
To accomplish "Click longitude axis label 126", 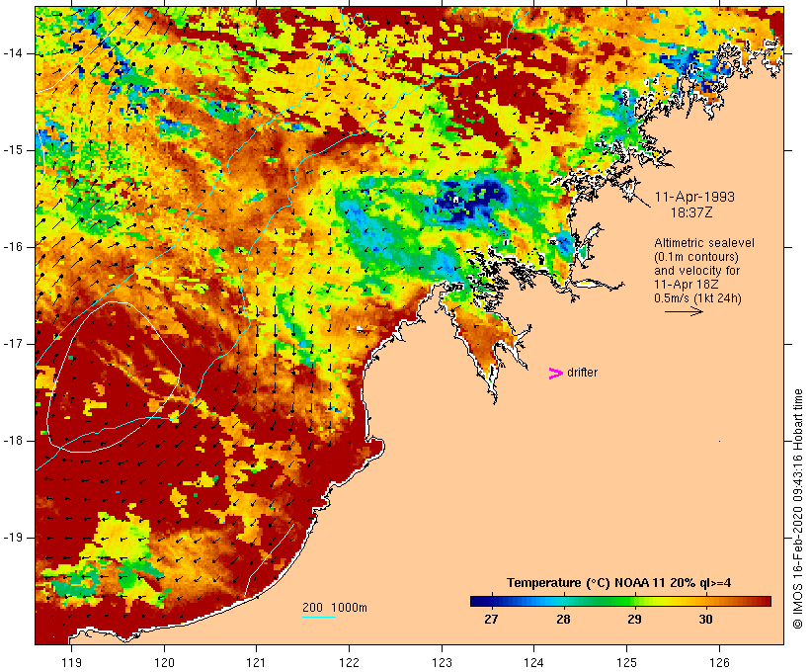I will click(719, 662).
